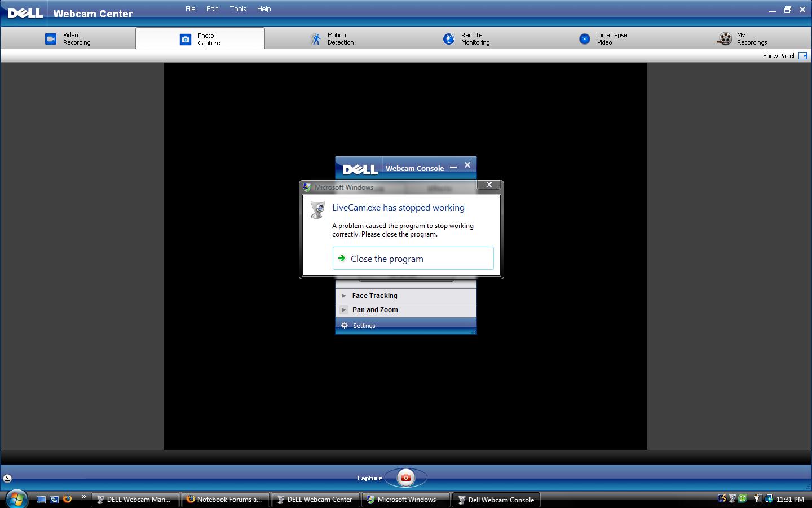Click the red Capture camera button

click(x=405, y=478)
